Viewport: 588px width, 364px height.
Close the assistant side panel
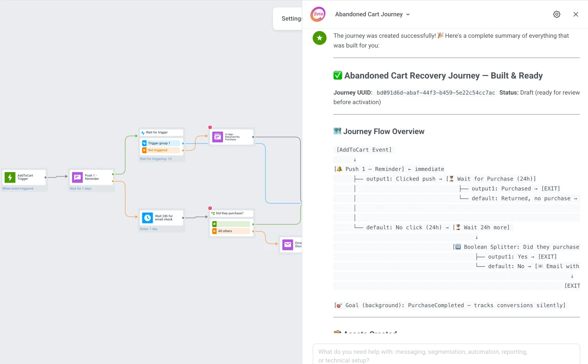point(576,14)
